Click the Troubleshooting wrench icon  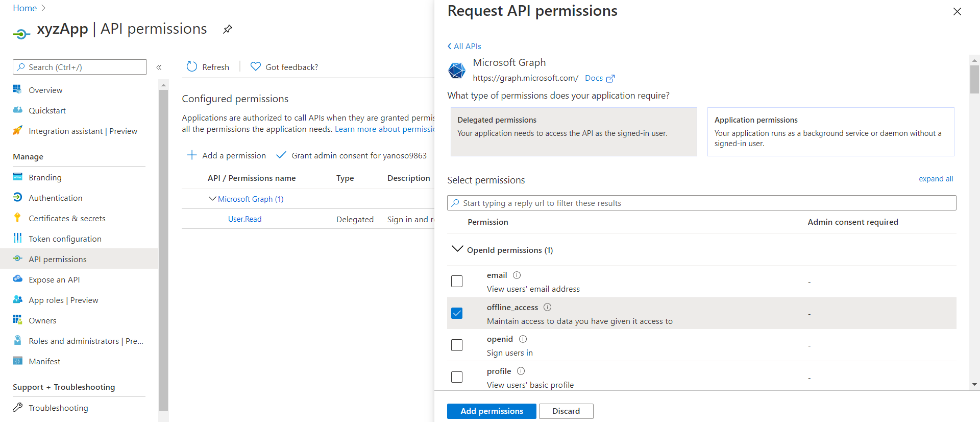[x=17, y=407]
